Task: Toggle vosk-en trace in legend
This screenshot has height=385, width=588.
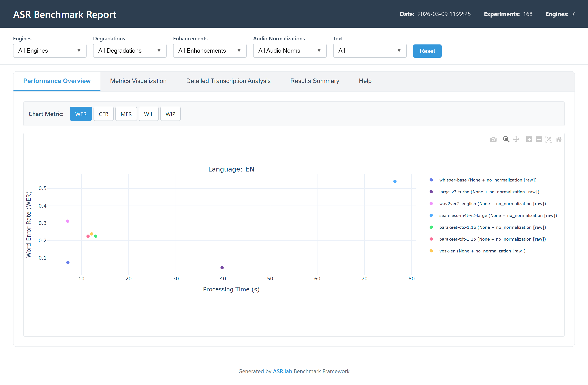Action: [482, 251]
